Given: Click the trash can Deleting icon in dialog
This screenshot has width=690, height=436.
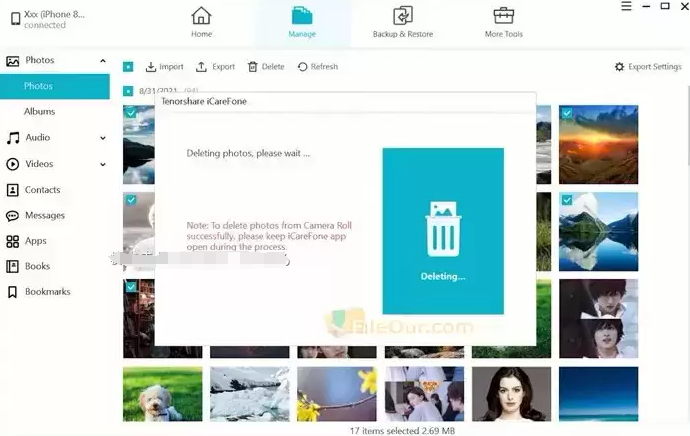Looking at the screenshot, I should tap(443, 229).
